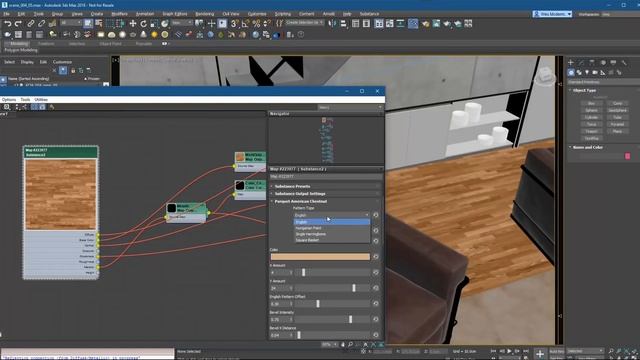Reset the Bevel Intensity parameter
Viewport: 640px width, 360px height.
[376, 319]
